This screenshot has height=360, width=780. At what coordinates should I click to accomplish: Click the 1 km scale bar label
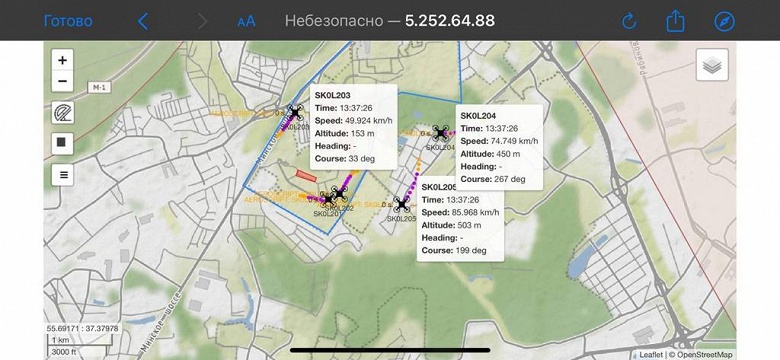pos(62,340)
